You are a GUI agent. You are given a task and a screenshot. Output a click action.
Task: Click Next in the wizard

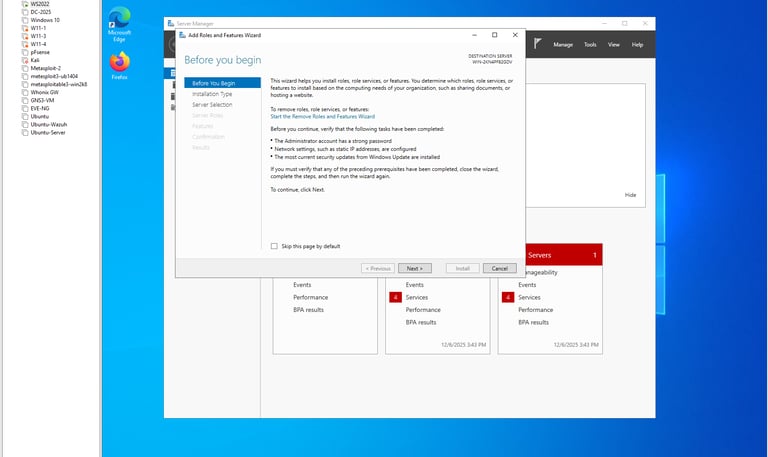415,268
